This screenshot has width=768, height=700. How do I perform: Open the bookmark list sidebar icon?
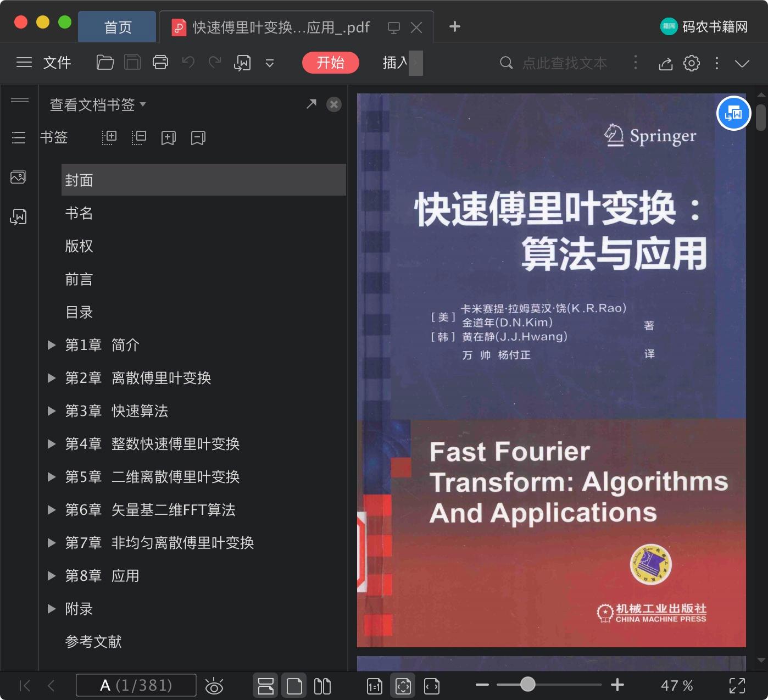pos(19,137)
